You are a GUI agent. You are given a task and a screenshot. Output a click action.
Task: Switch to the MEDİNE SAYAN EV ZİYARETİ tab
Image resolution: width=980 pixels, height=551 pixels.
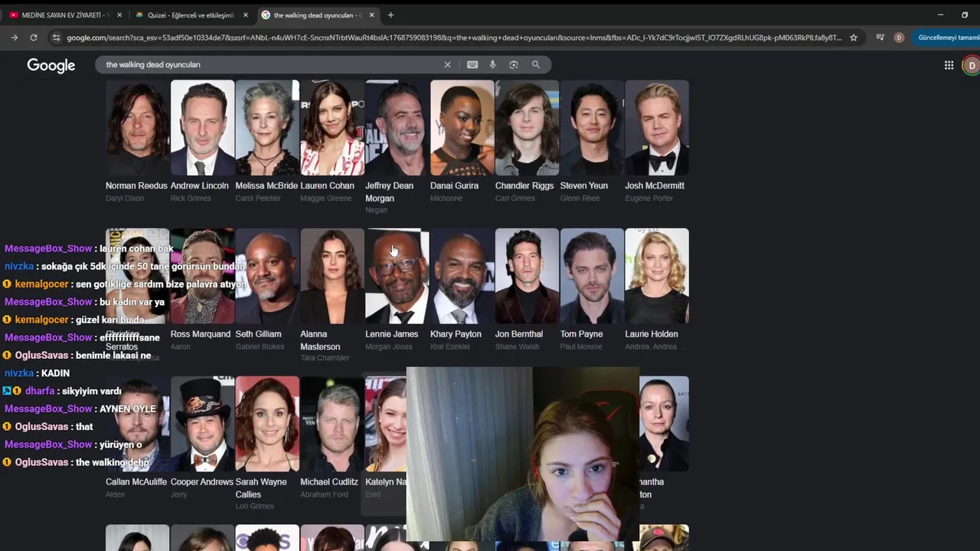click(x=64, y=15)
